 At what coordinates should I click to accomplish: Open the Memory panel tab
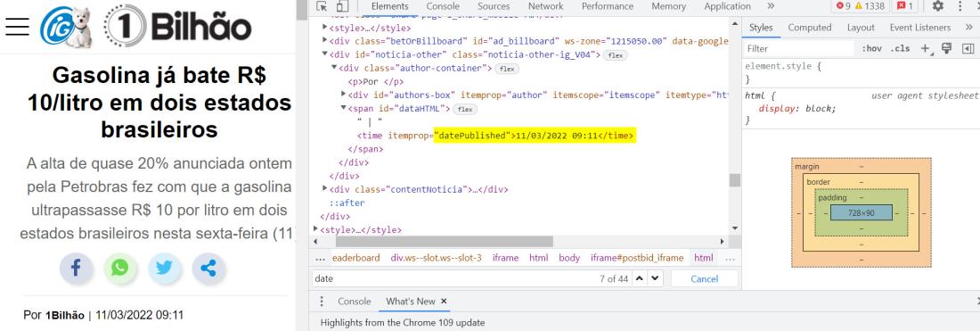668,6
